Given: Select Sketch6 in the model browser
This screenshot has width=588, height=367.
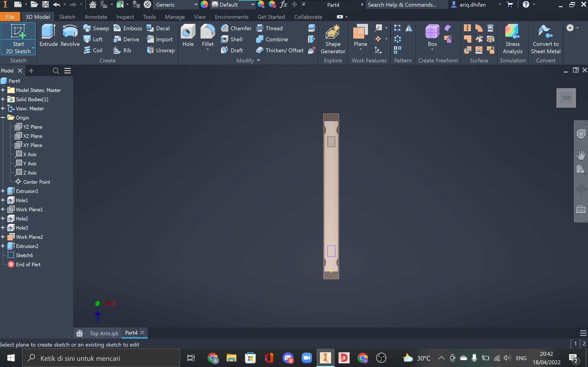Looking at the screenshot, I should click(24, 255).
